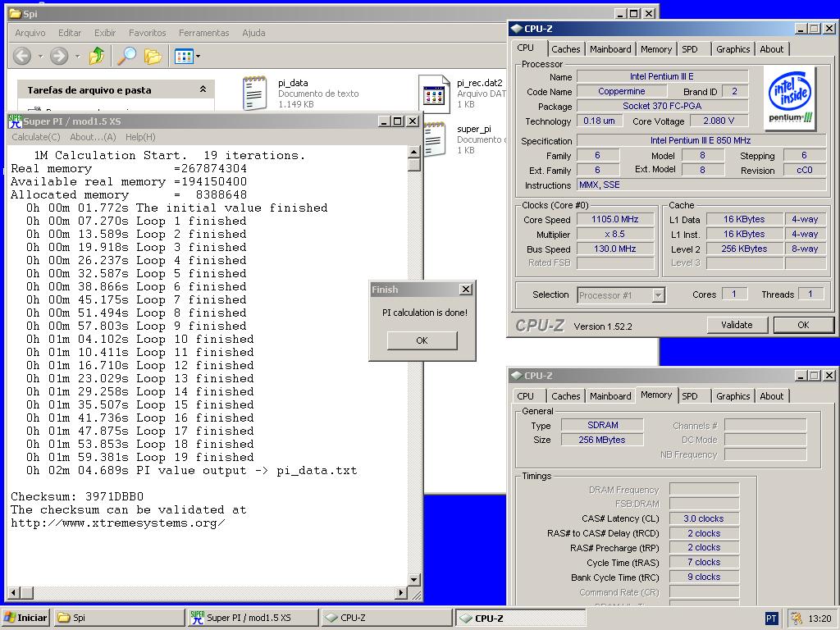
Task: Switch to Caches tab in lower CPU-Z
Action: [566, 396]
